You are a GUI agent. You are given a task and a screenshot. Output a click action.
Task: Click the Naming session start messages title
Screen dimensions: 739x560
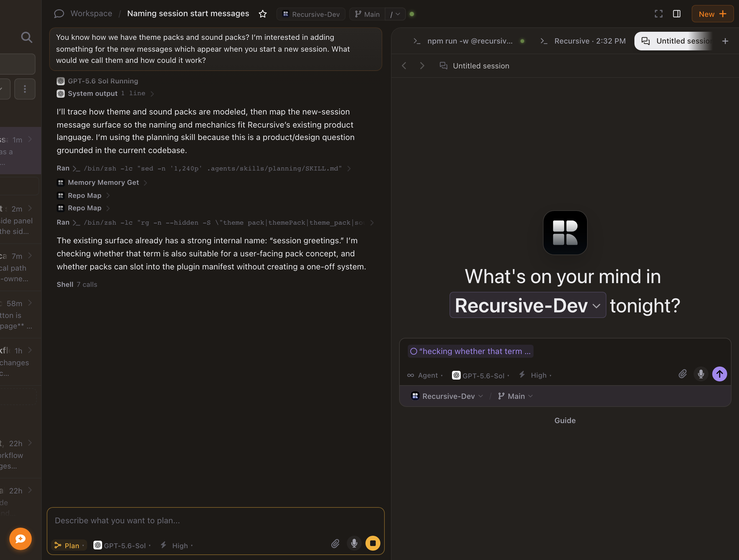pyautogui.click(x=188, y=13)
